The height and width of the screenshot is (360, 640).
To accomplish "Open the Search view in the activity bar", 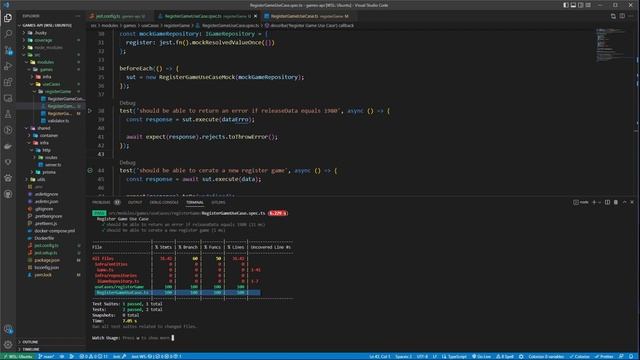I will (x=8, y=34).
